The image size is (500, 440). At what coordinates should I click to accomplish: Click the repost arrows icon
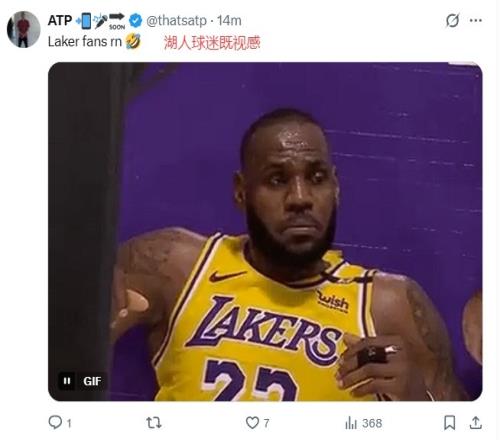[x=154, y=423]
